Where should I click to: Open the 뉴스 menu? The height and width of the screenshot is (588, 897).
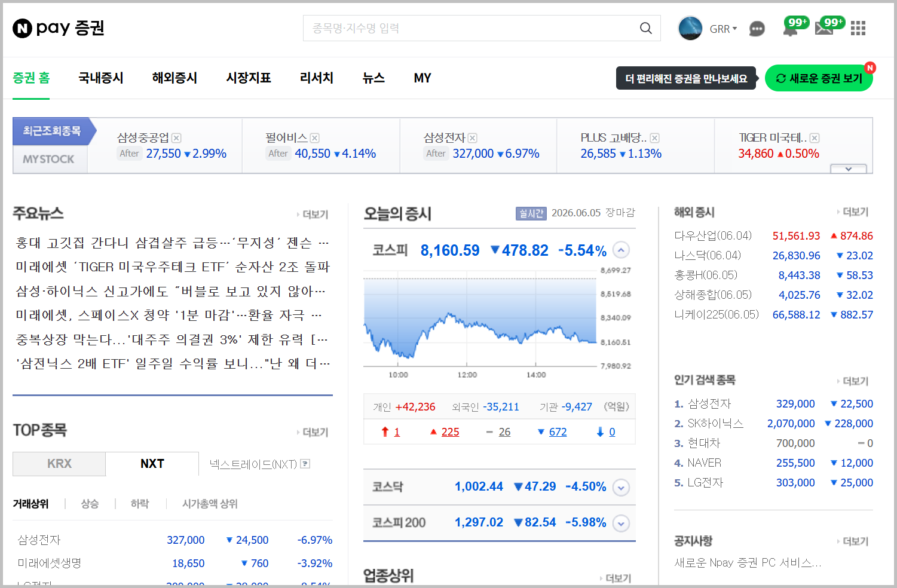[374, 78]
